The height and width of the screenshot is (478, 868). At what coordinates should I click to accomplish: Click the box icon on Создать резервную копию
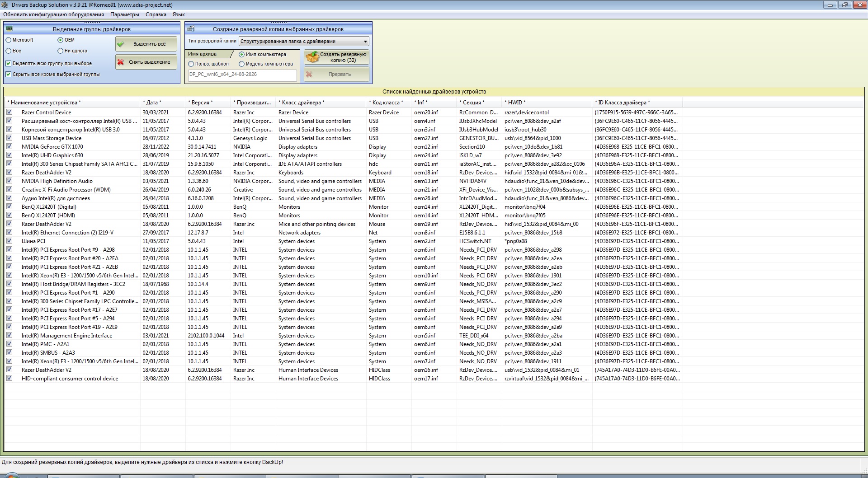312,57
